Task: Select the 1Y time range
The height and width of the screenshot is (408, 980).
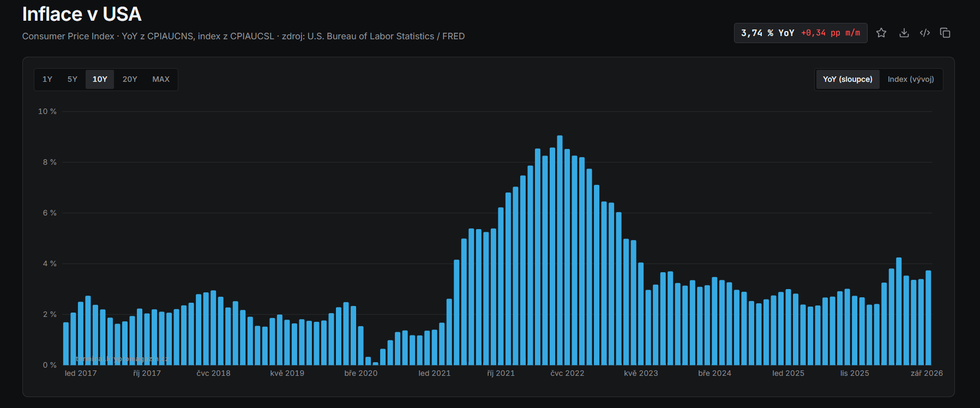Action: click(47, 79)
